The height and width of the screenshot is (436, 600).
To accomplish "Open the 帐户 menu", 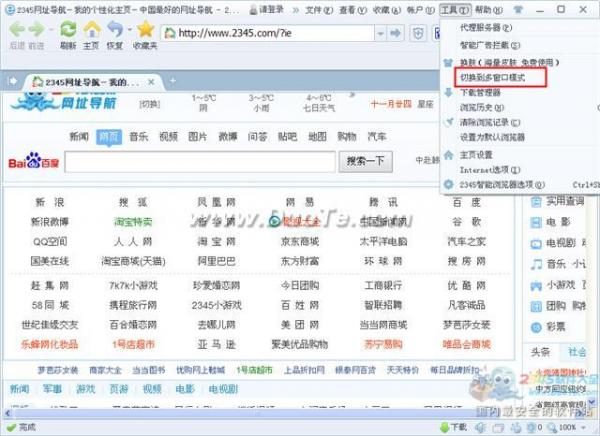I will [420, 10].
